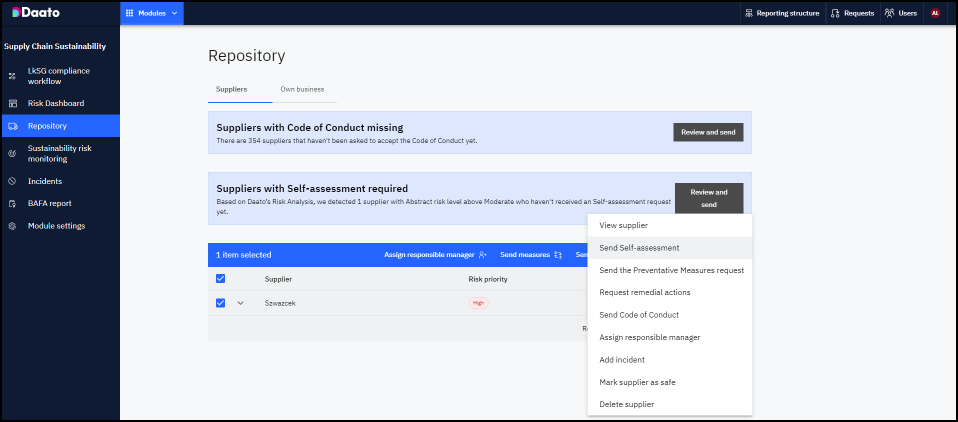Uncheck the Szwaczek row checkbox
958x422 pixels.
(x=221, y=303)
